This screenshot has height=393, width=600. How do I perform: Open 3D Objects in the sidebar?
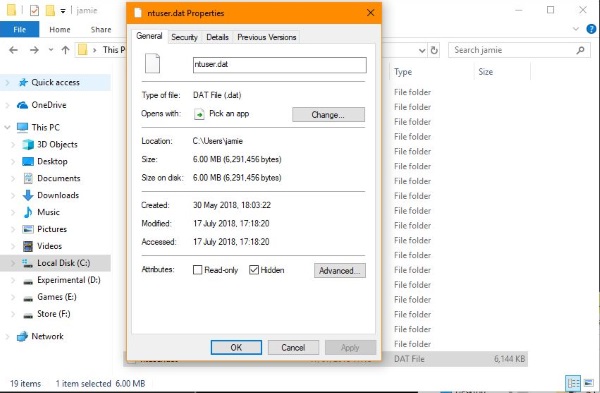click(57, 144)
